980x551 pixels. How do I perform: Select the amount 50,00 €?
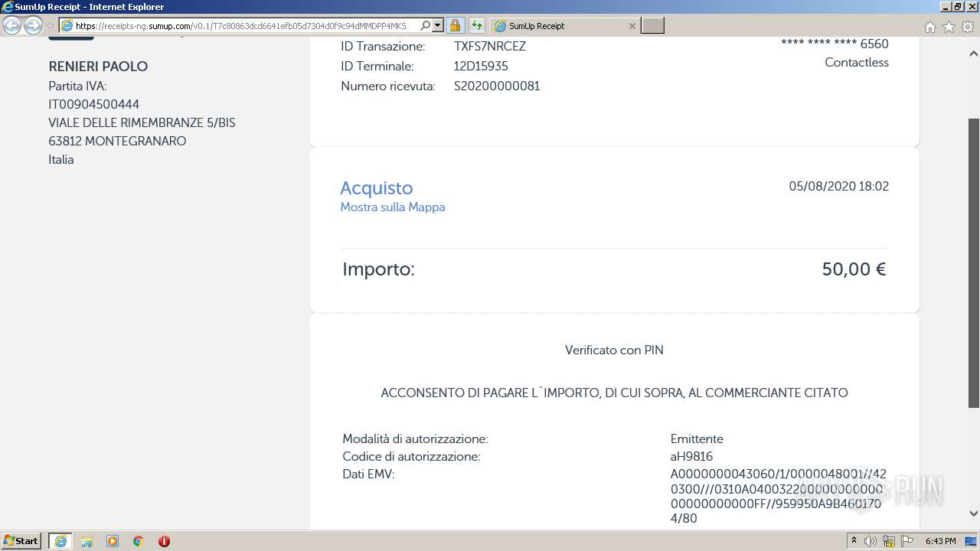(854, 269)
